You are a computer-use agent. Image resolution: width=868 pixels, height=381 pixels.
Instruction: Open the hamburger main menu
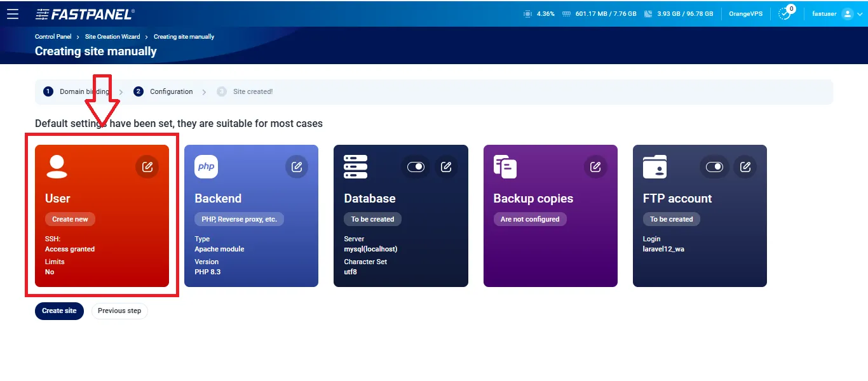pos(13,14)
